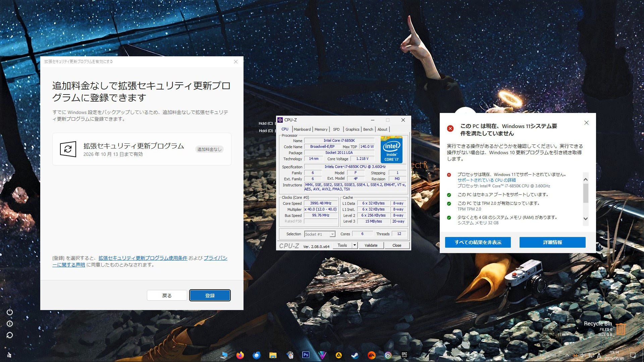Open the computer icon on the taskbar
Viewport: 644px width, 362px height.
tap(224, 355)
